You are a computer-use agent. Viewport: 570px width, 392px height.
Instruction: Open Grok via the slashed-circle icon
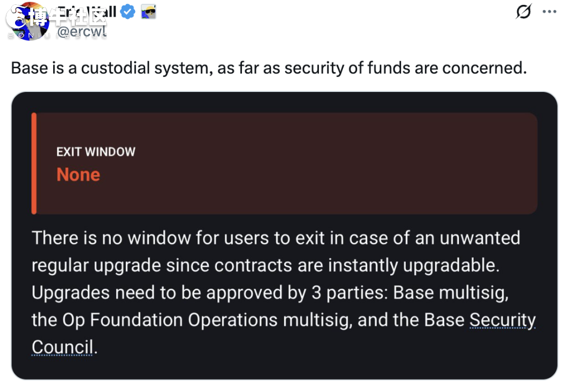click(x=523, y=11)
